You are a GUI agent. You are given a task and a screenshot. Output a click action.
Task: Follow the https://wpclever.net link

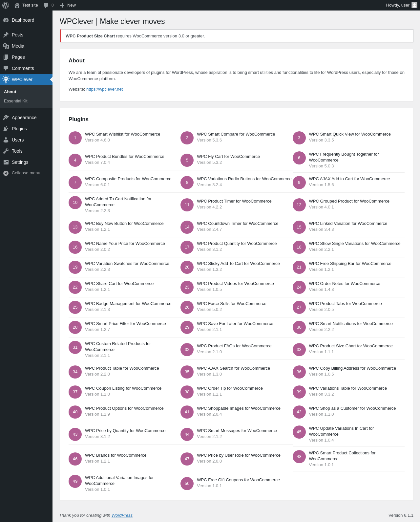coord(104,89)
